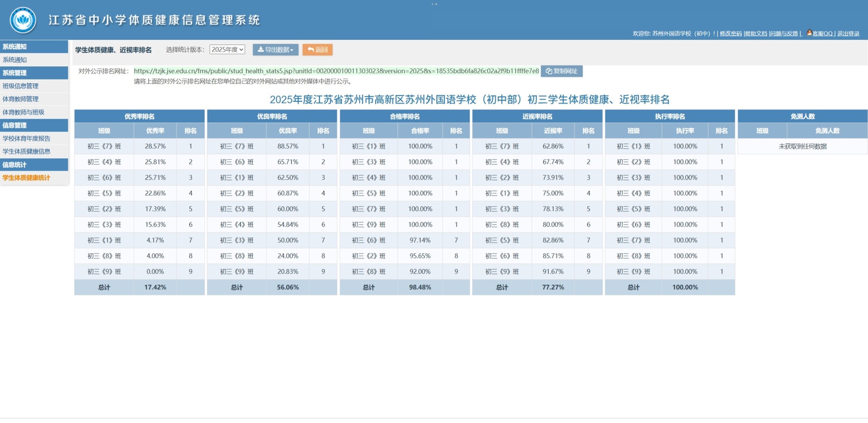Viewport: 868px width, 423px height.
Task: Click the 复制网址 copy button
Action: coord(561,71)
